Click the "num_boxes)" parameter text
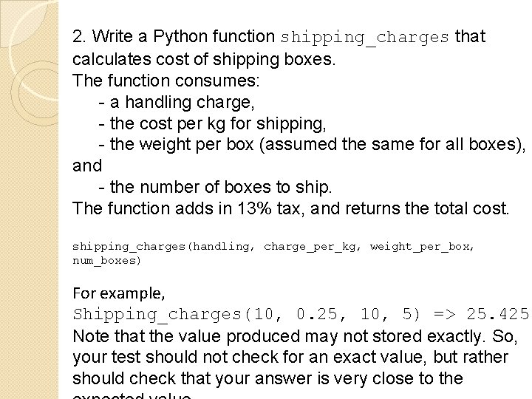Viewport: 532px width, 399px height. click(107, 261)
